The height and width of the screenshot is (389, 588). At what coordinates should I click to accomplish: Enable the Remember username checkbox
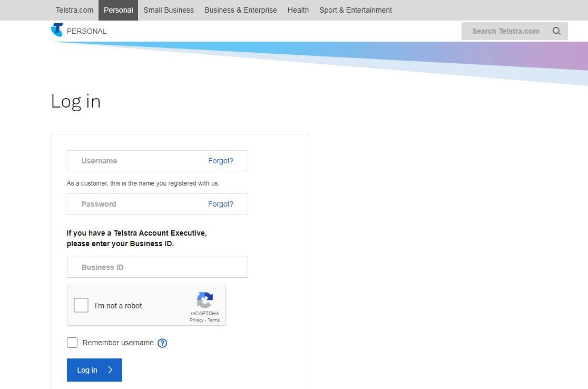(72, 343)
